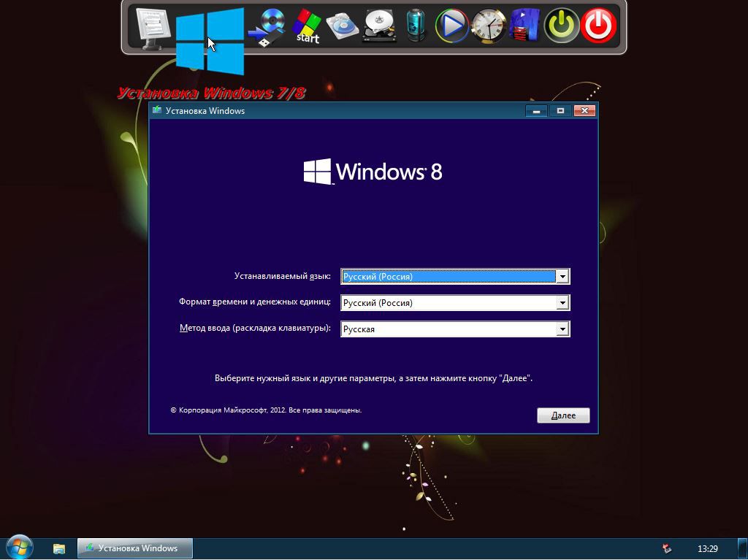This screenshot has height=560, width=748.
Task: Click the "© Корпорация Майкрософт, 2012" copyright text
Action: click(266, 410)
